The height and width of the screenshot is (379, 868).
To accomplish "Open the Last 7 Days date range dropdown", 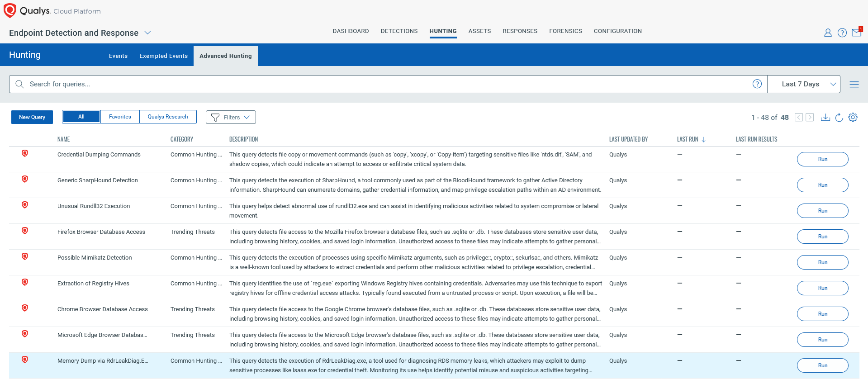I will coord(804,84).
